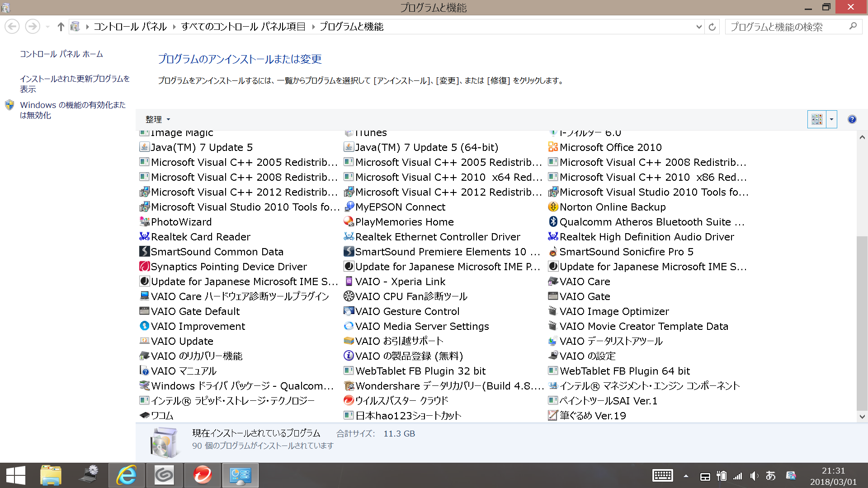
Task: Navigate to すべてのコントロール パネル項目 breadcrumb
Action: coord(243,27)
